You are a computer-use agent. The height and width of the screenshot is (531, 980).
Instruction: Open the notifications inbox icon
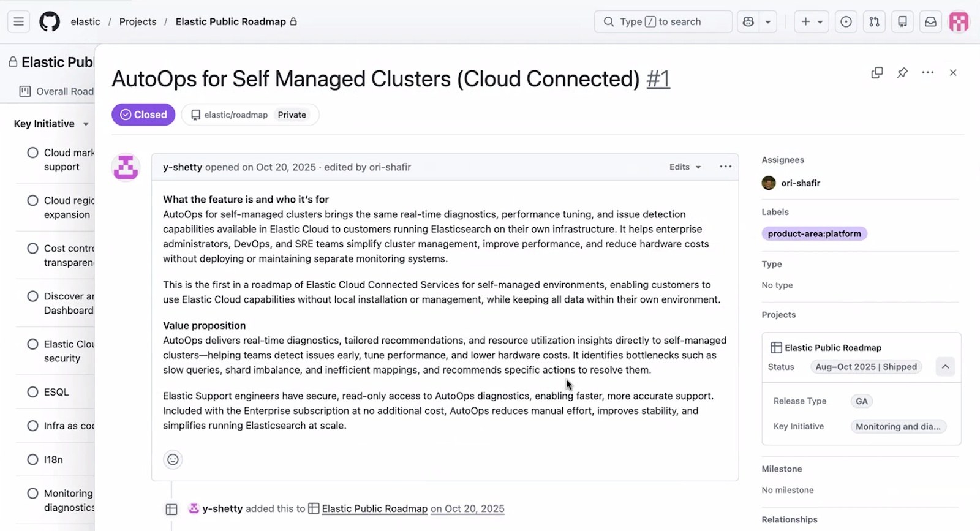pos(930,21)
